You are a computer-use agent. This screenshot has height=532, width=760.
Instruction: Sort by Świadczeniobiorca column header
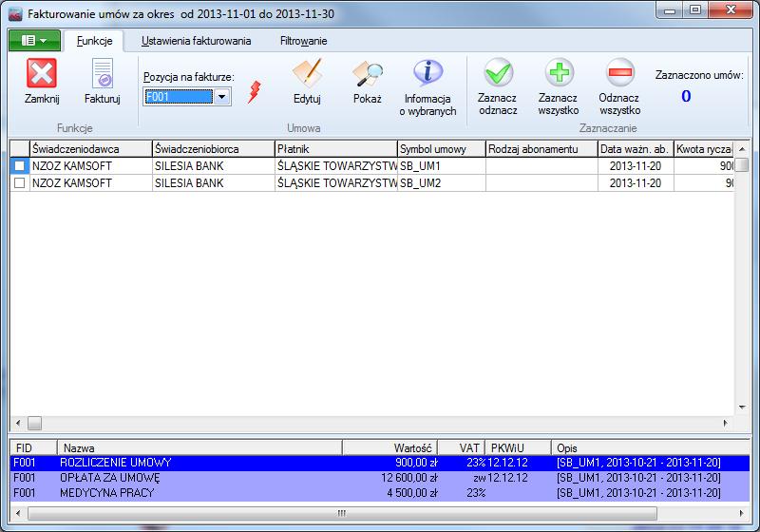213,149
